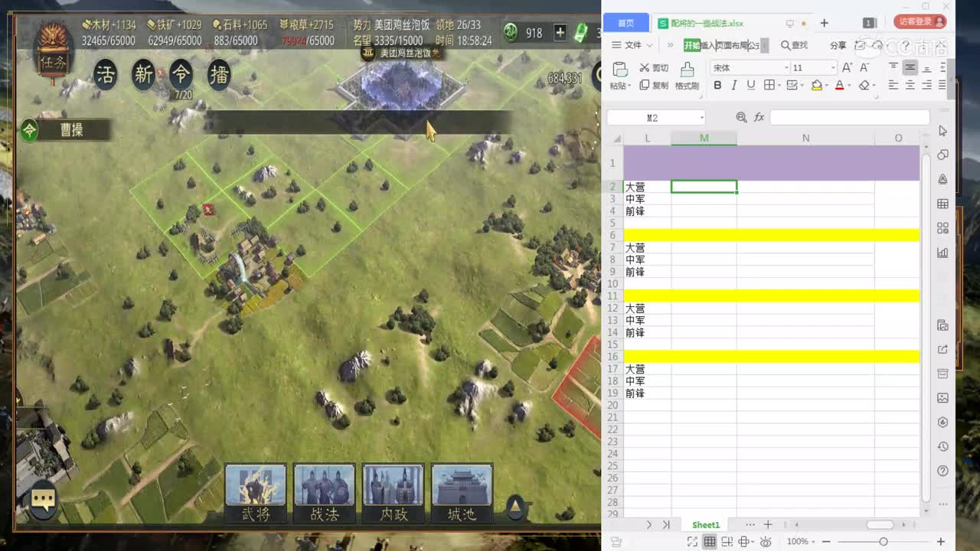Toggle italic formatting
This screenshot has width=980, height=551.
[734, 86]
